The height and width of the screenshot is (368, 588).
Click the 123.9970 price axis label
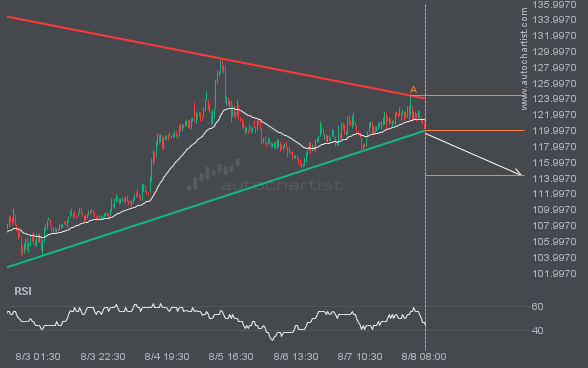click(x=554, y=99)
